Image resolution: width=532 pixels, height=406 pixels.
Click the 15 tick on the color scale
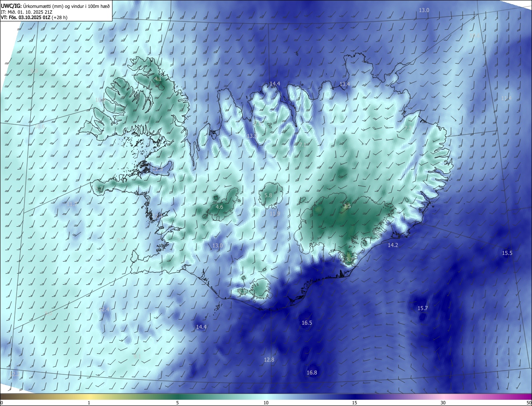[x=355, y=403]
